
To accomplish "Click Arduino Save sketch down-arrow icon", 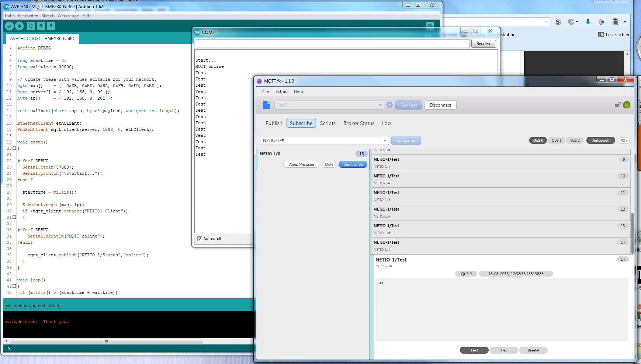I will tap(51, 26).
